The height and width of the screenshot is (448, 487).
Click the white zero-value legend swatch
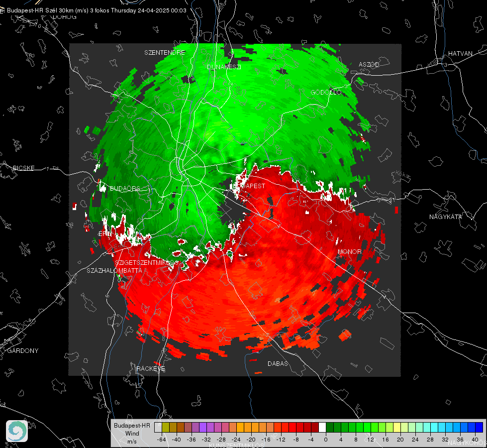click(x=322, y=428)
